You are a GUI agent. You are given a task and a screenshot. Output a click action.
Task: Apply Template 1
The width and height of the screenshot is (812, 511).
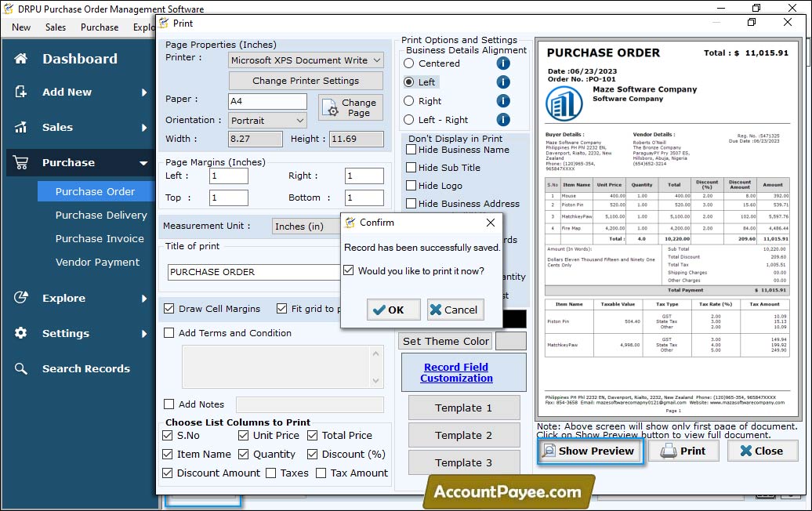tap(463, 408)
